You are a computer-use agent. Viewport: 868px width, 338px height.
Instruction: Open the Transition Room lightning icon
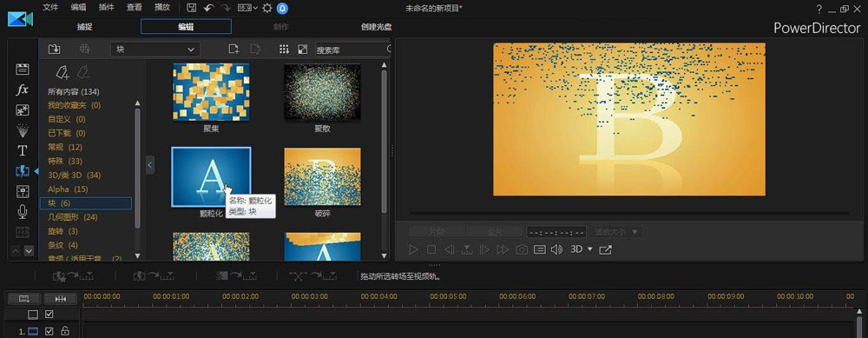coord(23,171)
